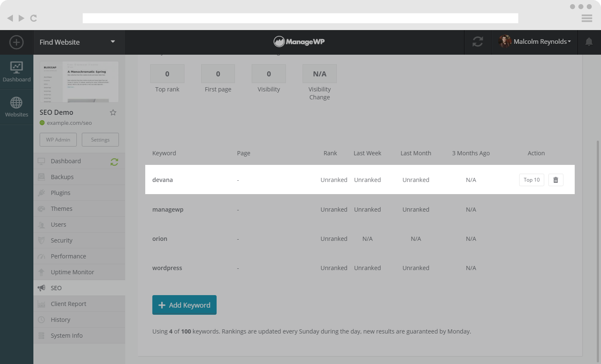Viewport: 601px width, 364px height.
Task: Open Dashboard in site sidebar menu
Action: point(79,161)
